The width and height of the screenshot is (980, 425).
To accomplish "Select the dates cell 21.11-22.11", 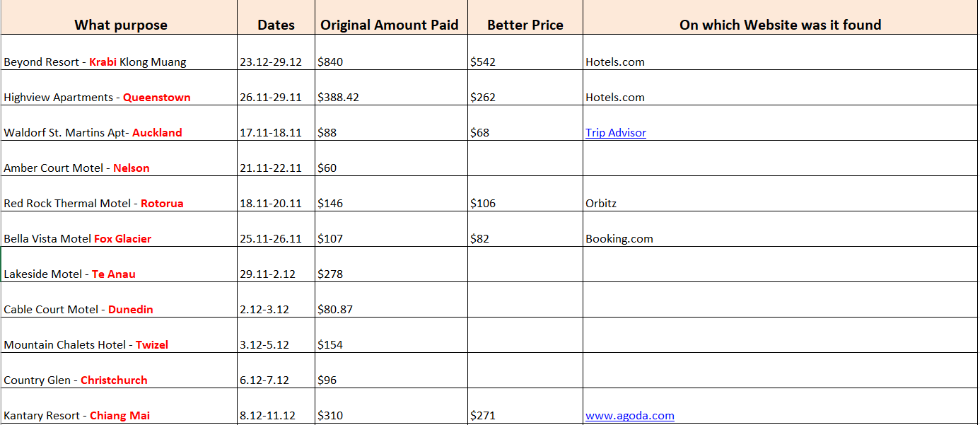I will [276, 159].
